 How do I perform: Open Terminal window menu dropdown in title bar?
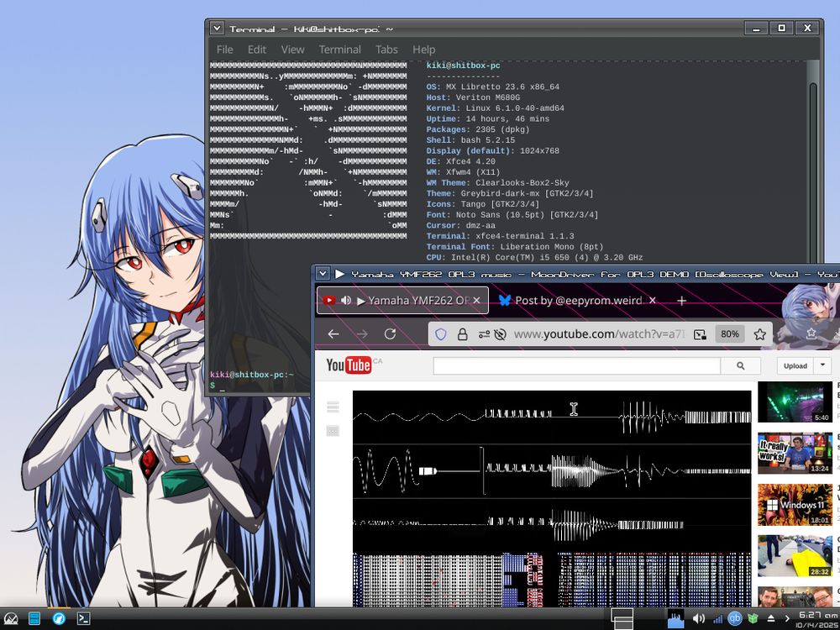(x=217, y=29)
